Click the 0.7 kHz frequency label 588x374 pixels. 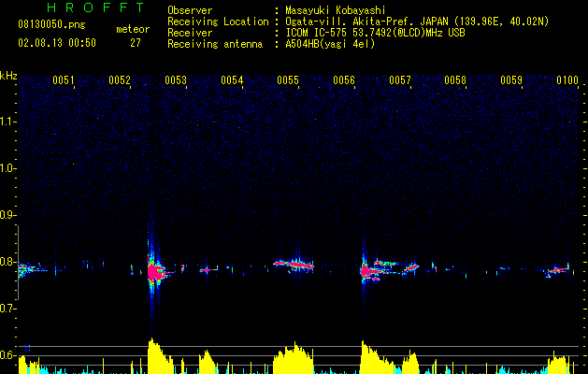pos(7,309)
